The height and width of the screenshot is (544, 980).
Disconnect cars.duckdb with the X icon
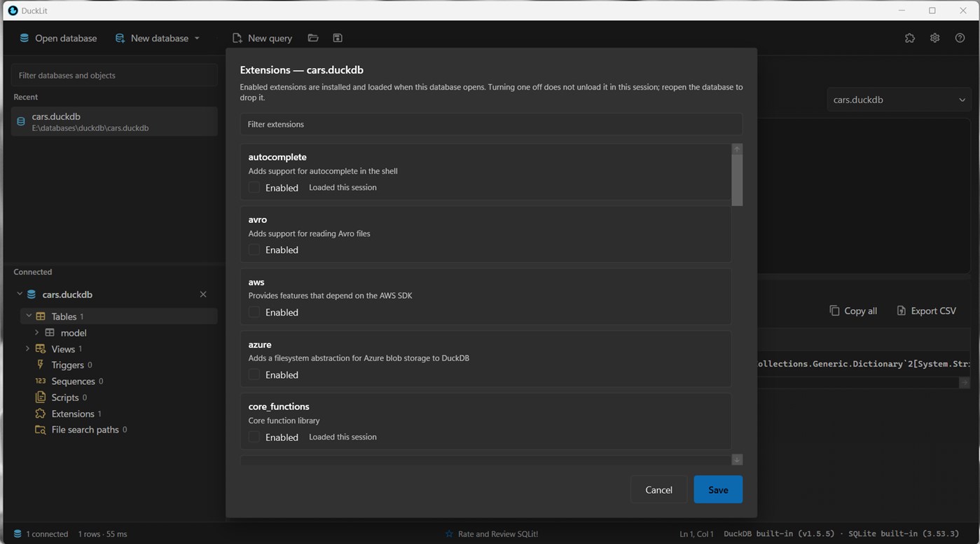tap(203, 294)
